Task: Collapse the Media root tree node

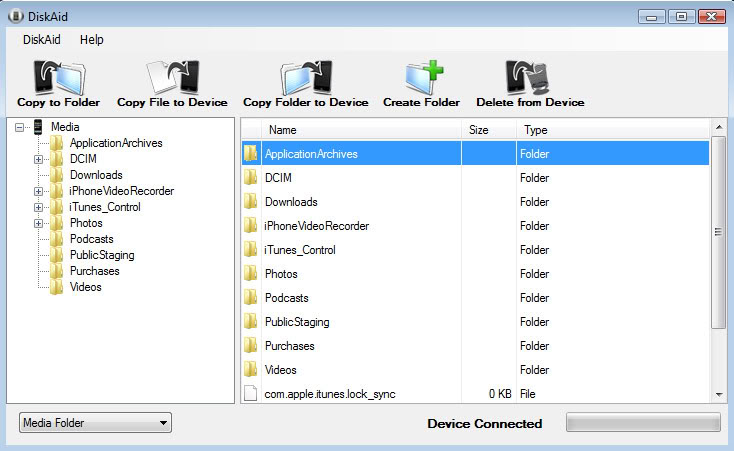Action: (x=19, y=127)
